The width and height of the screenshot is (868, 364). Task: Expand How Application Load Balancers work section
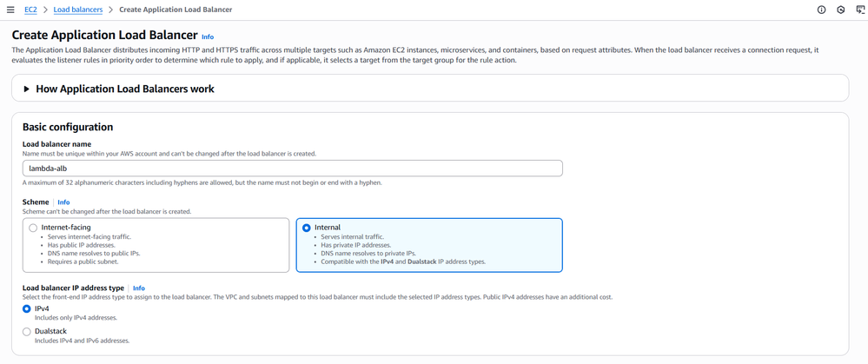tap(125, 89)
